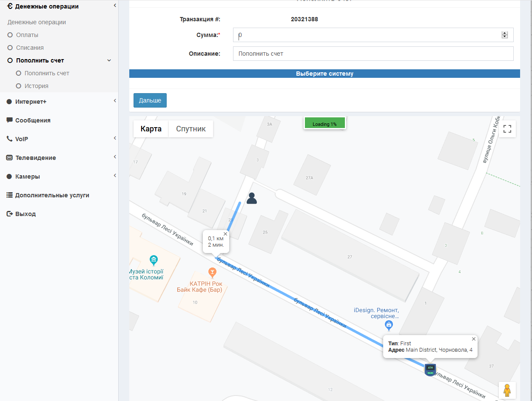Expand the Телевидение menu section
Viewport: 532px width, 401px height.
coord(35,158)
